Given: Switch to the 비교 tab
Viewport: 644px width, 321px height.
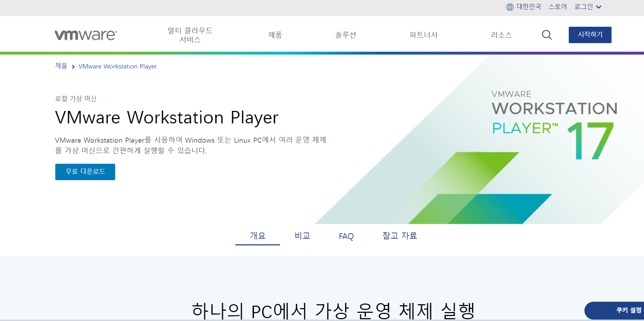Looking at the screenshot, I should (x=302, y=236).
